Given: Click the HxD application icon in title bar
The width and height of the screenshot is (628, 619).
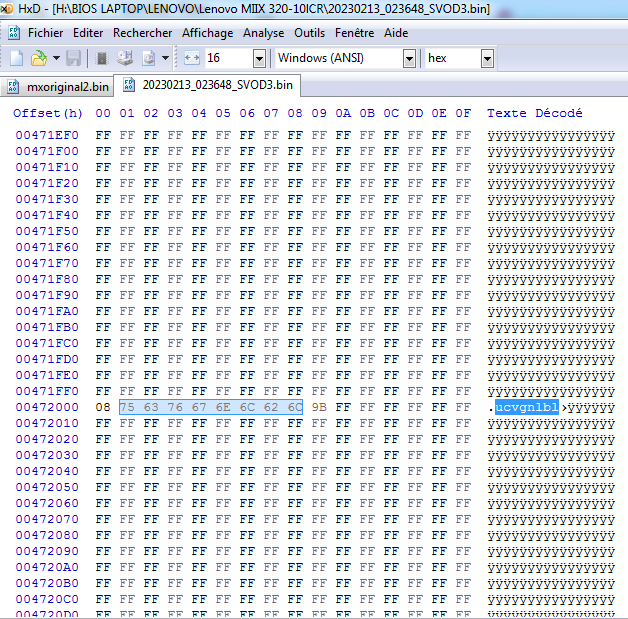Looking at the screenshot, I should pos(7,8).
